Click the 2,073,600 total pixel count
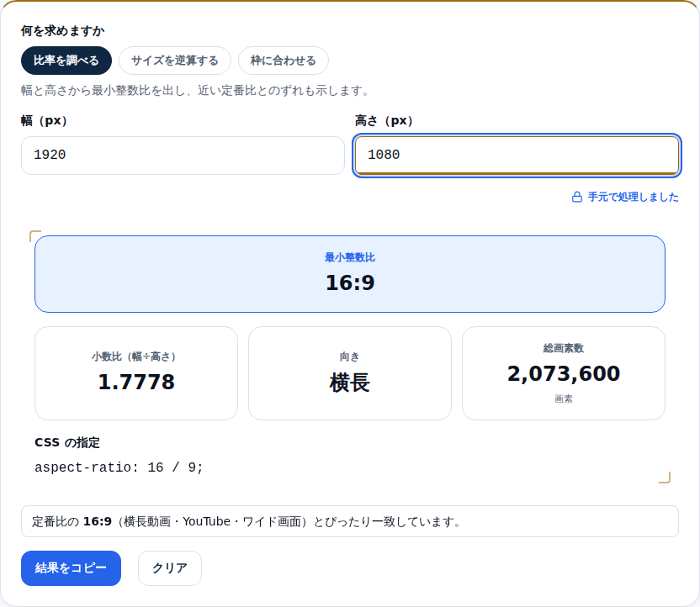This screenshot has width=700, height=607. [564, 374]
